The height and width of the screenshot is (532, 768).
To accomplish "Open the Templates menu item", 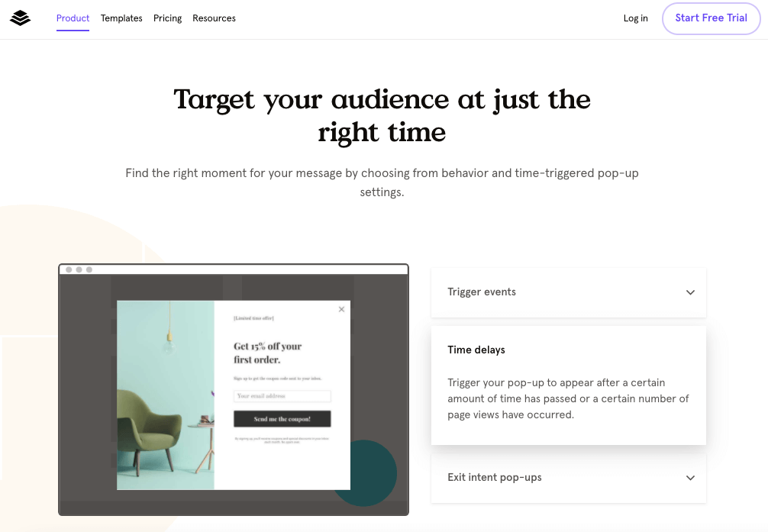I will 121,18.
